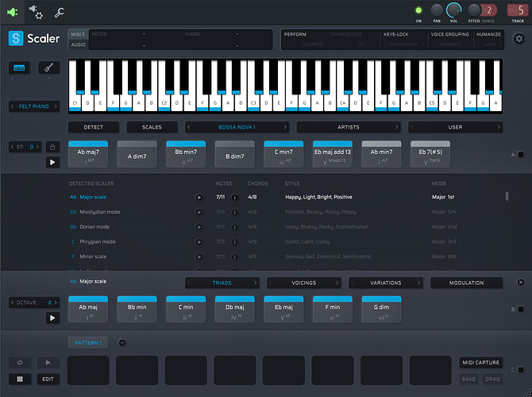
Task: Preview the F Minor scale
Action: (x=199, y=257)
